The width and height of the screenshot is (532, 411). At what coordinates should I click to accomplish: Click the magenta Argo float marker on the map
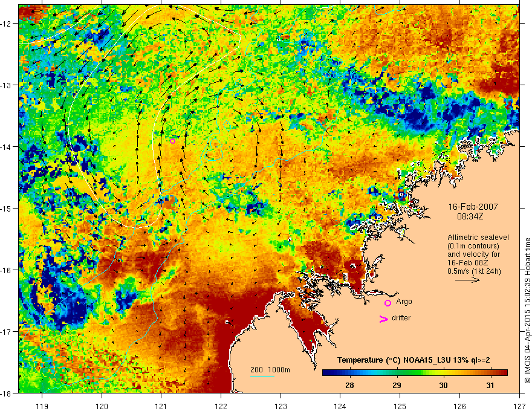[x=173, y=141]
